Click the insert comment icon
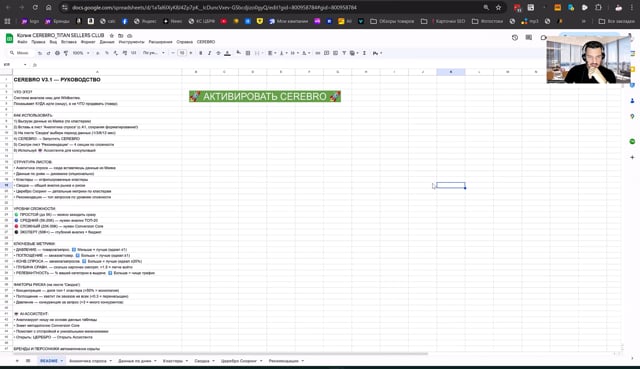Screen dimensions: 640x369 327,53
